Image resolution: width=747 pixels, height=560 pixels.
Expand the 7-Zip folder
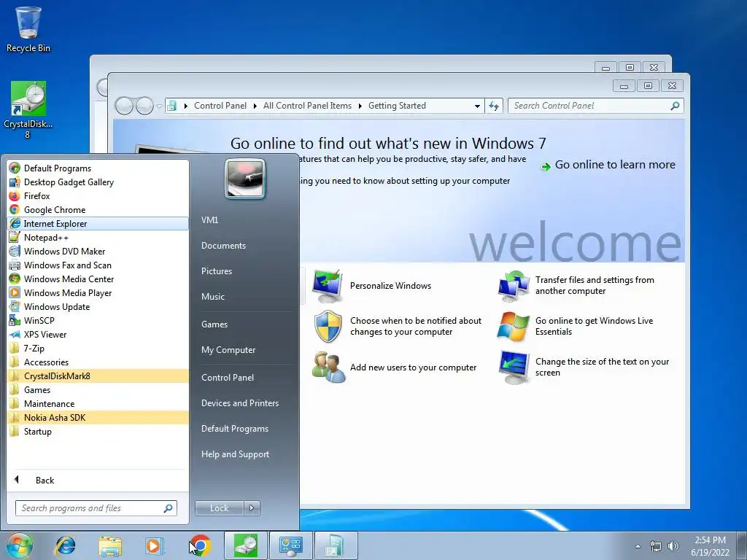98,348
